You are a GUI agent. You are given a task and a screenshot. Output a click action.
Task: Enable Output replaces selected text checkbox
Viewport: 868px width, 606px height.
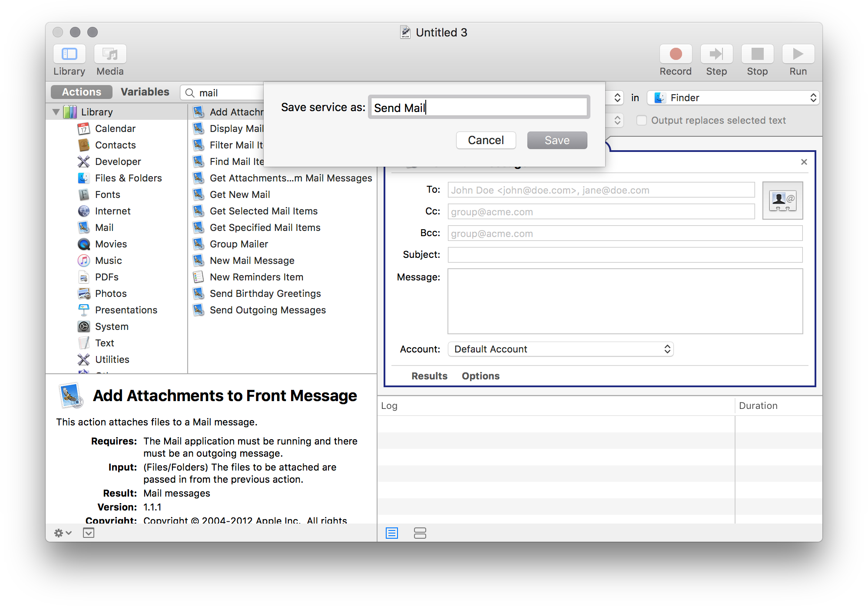point(641,120)
